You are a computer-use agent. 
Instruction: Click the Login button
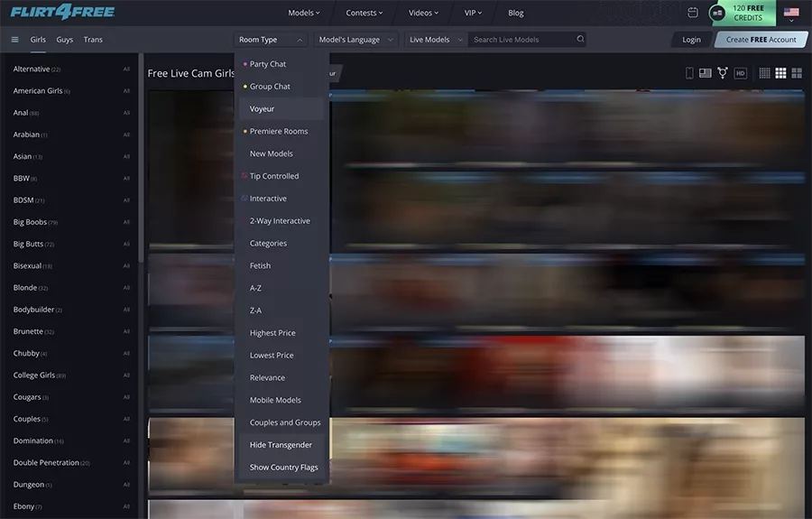click(691, 40)
